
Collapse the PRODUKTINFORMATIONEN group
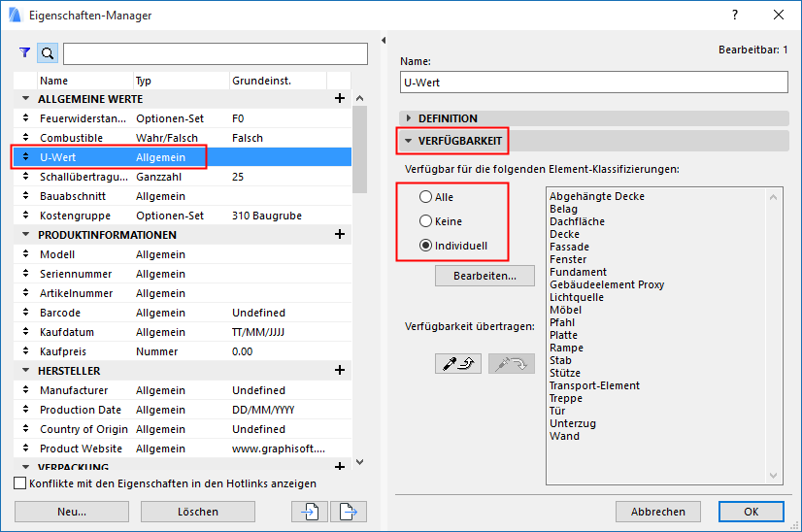[x=25, y=234]
